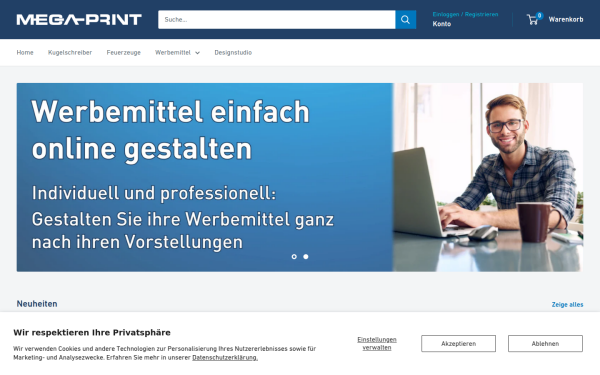The width and height of the screenshot is (600, 375).
Task: Open the Datenschutzerklärung link
Action: click(x=225, y=358)
